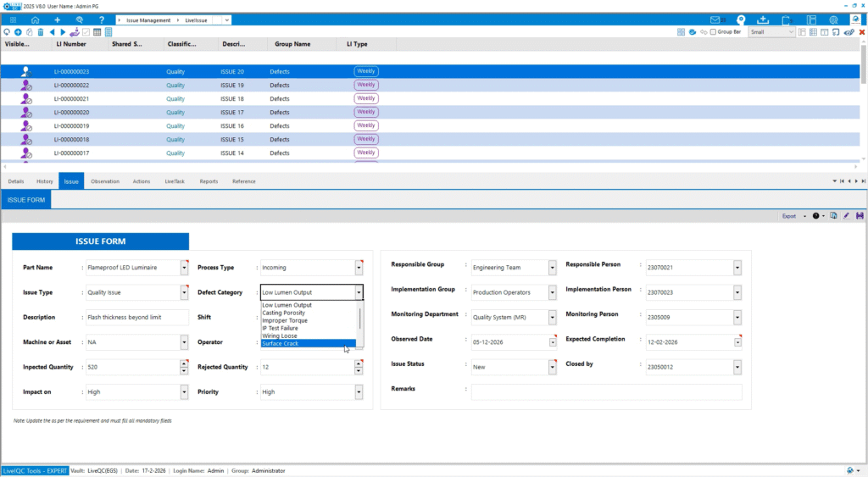Screen dimensions: 868x488
Task: Expand the Part Name dropdown
Action: tap(184, 267)
